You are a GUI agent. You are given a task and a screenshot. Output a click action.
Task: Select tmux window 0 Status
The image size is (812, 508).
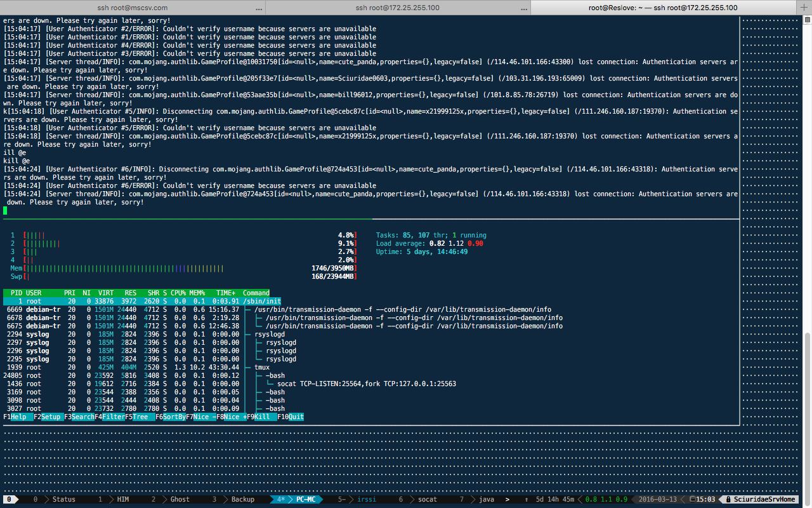click(55, 500)
